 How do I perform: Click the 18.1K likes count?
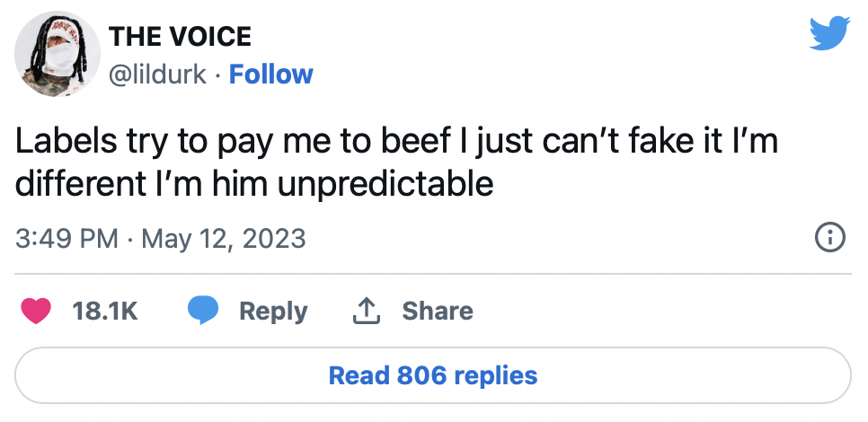click(104, 311)
